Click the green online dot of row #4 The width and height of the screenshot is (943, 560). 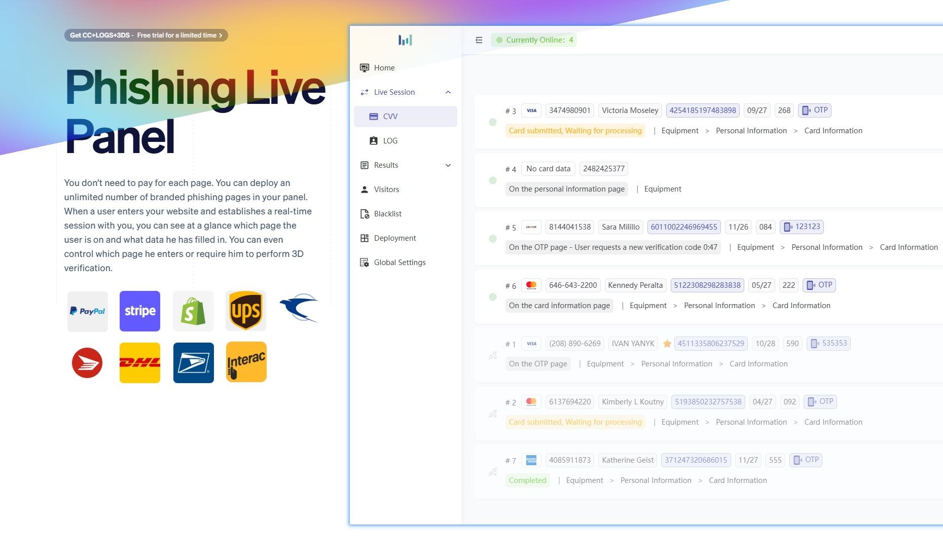493,180
